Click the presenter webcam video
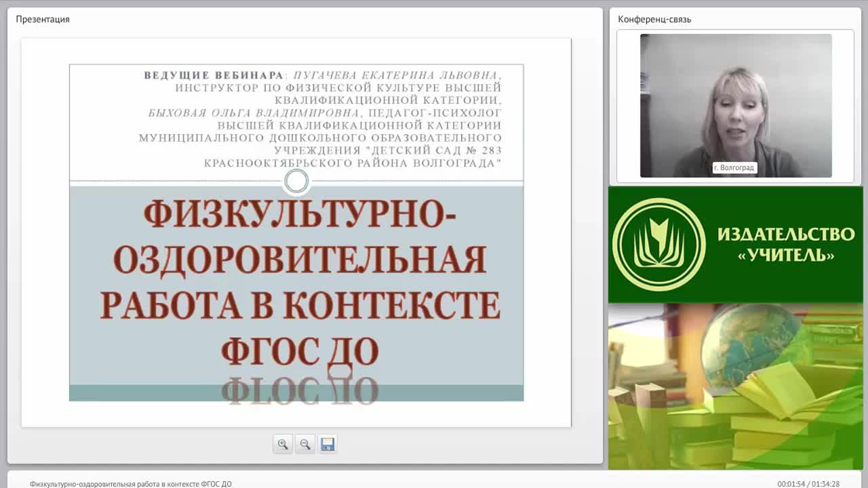Image resolution: width=868 pixels, height=488 pixels. (736, 106)
